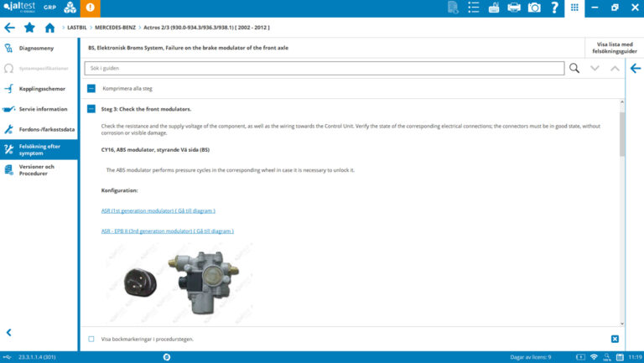Focus the Sök i guiden field

(325, 68)
